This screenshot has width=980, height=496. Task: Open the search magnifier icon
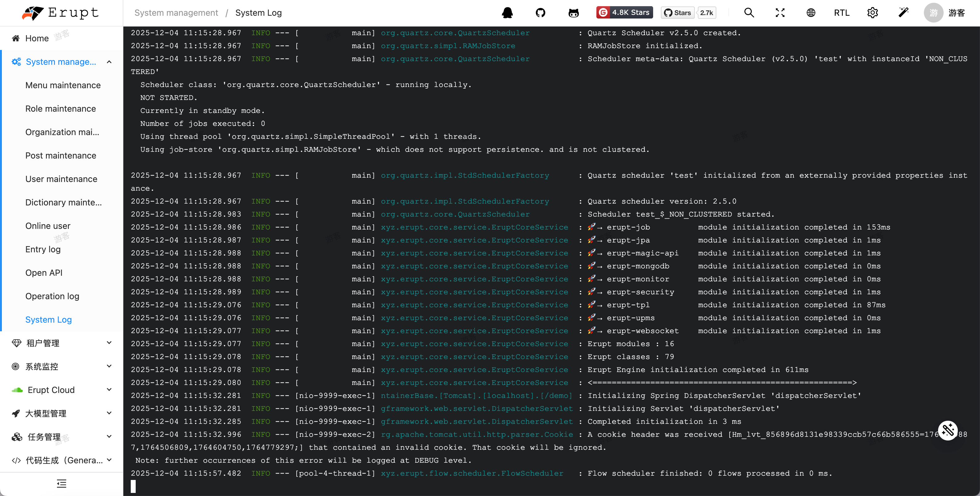point(749,13)
